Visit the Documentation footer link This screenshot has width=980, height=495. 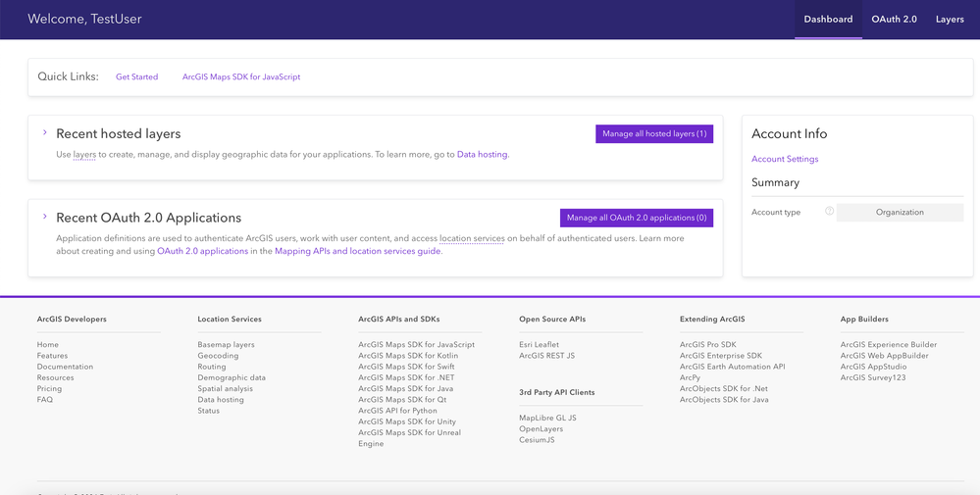click(x=65, y=367)
